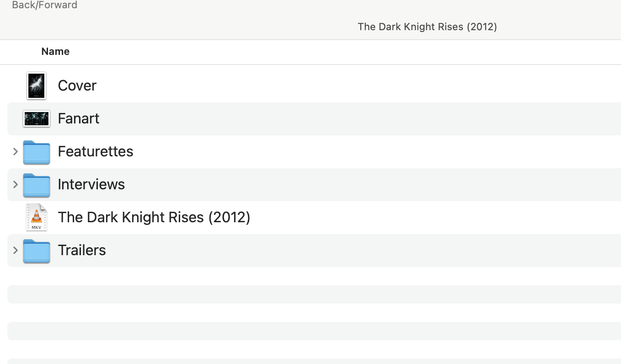Expand the Featurettes folder disclosure chevron

[x=16, y=151]
